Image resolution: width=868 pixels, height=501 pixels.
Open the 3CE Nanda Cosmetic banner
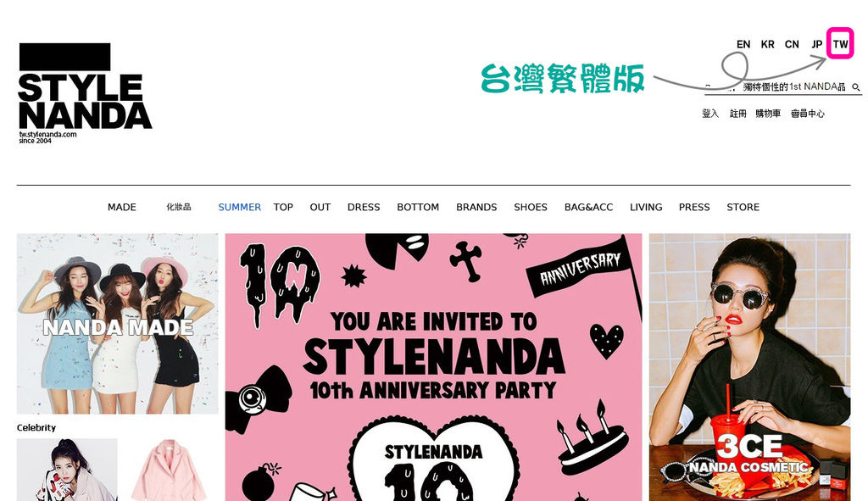749,367
